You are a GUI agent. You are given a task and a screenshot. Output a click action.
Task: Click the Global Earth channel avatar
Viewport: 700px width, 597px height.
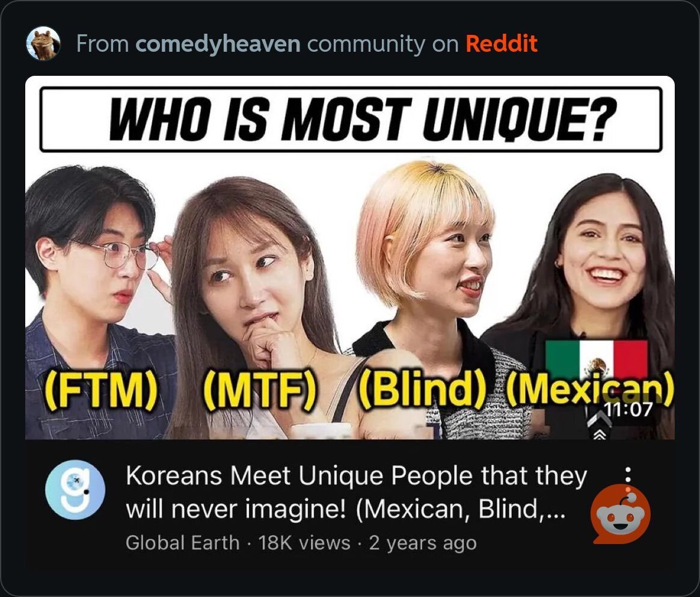[x=75, y=490]
